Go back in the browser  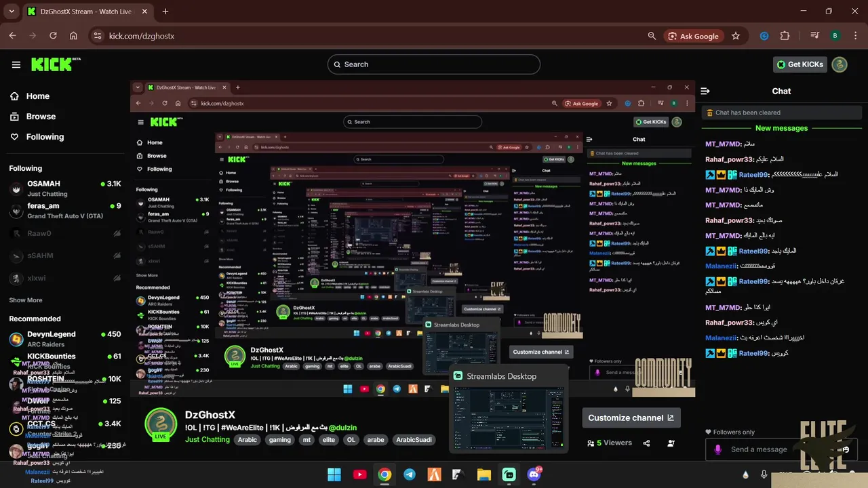[x=12, y=36]
